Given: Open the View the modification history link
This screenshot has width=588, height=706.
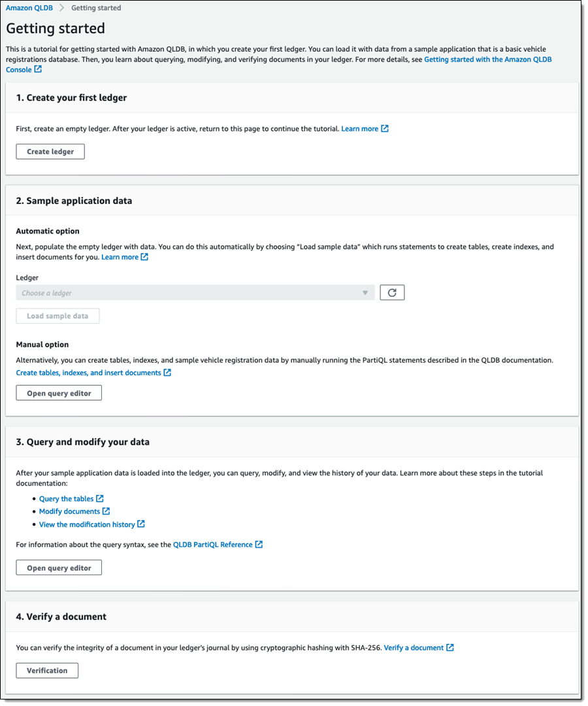Looking at the screenshot, I should (87, 524).
